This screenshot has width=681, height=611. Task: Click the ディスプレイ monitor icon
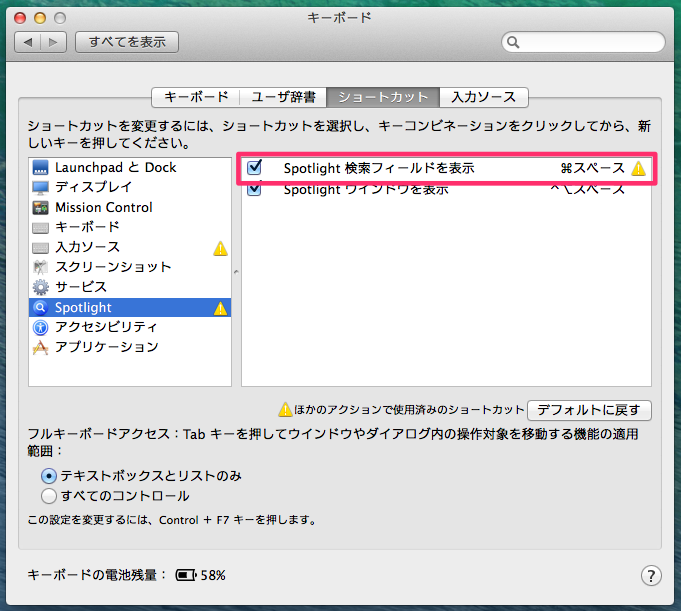click(x=40, y=188)
